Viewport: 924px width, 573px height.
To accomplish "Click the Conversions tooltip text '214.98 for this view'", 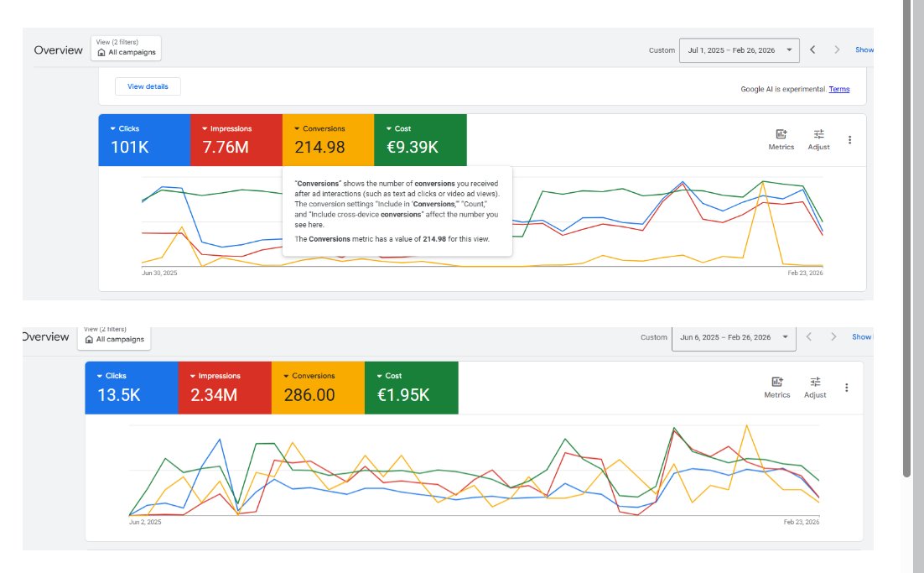I will coord(456,239).
